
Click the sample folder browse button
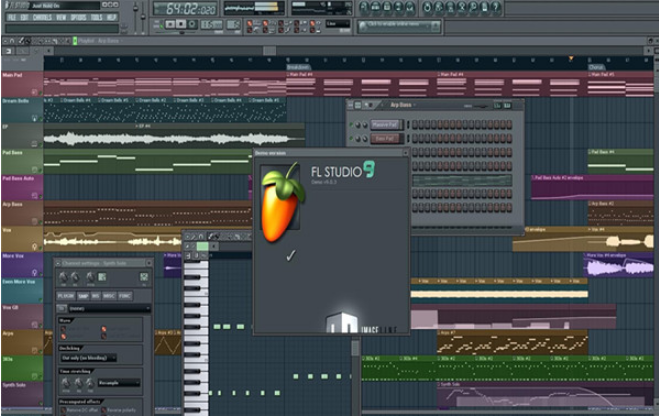[x=61, y=308]
